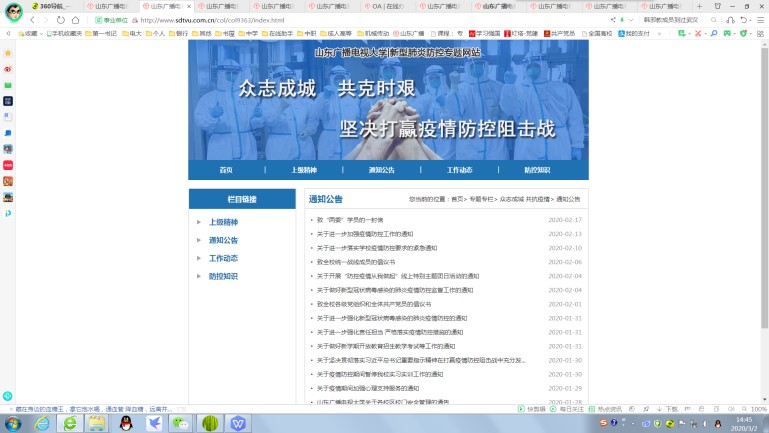Click the vertical page scrollbar
Image resolution: width=769 pixels, height=433 pixels.
coord(765,200)
